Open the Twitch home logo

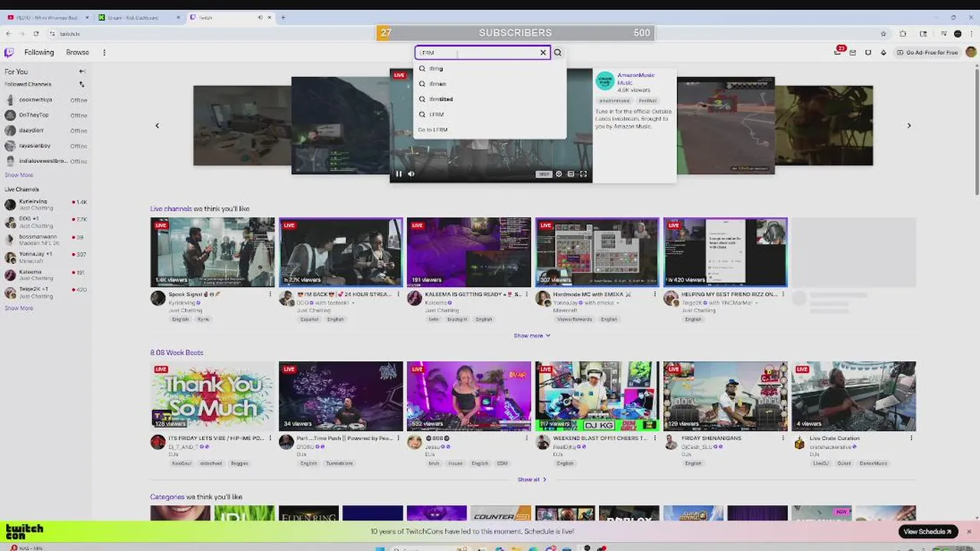(x=9, y=53)
